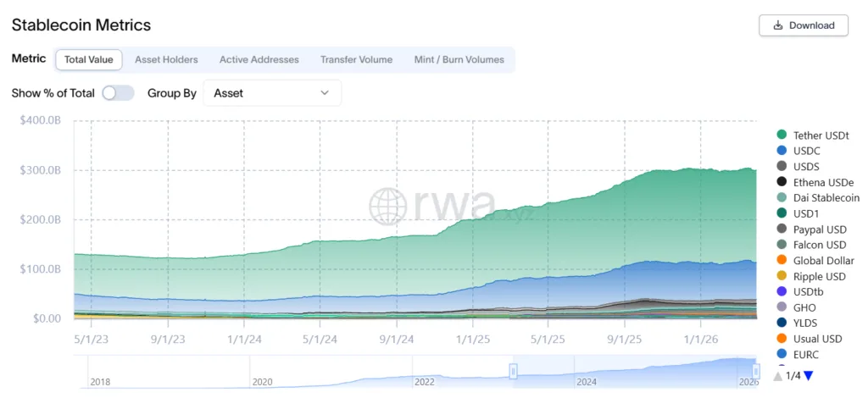The image size is (868, 409).
Task: Toggle the USD1 legend dot
Action: 782,213
